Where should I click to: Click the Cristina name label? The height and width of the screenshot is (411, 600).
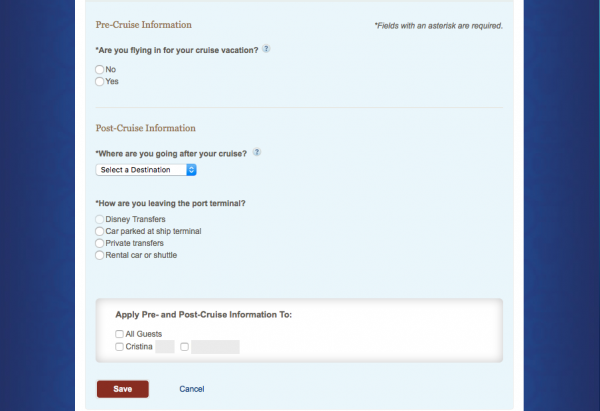[x=139, y=347]
